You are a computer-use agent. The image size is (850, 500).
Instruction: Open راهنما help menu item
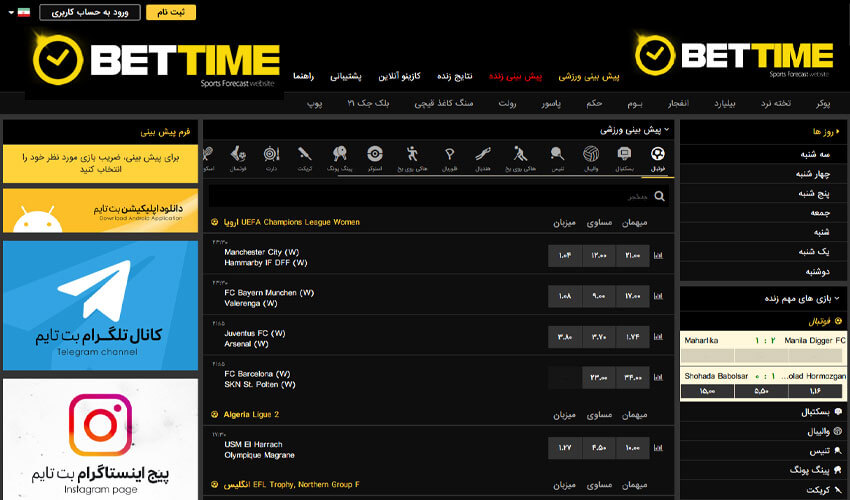(304, 76)
